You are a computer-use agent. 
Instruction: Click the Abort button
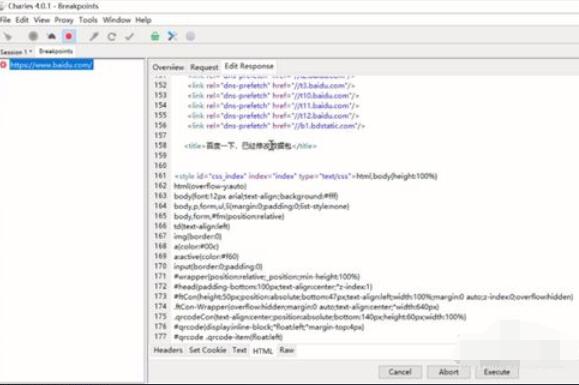[448, 372]
